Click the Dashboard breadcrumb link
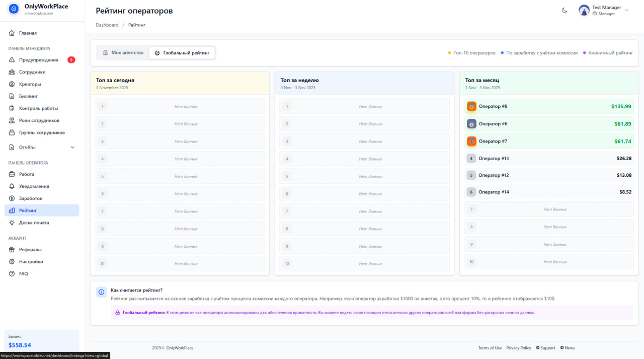Viewport: 644px width, 359px height. 107,25
